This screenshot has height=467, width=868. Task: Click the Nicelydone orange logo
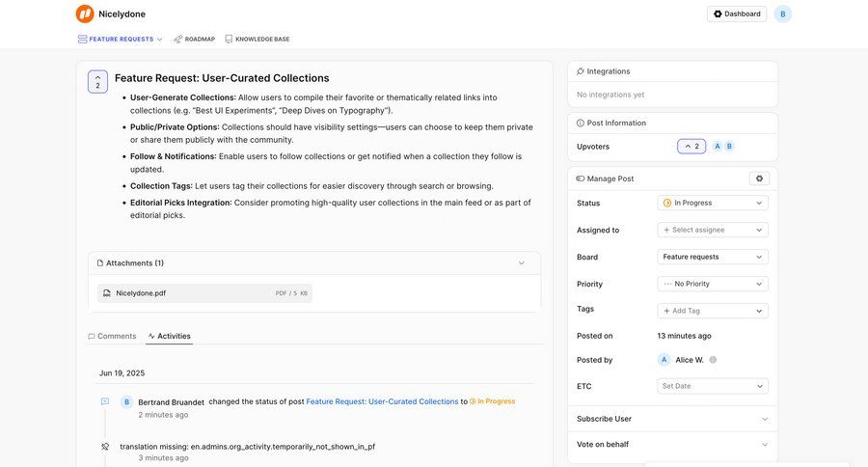click(85, 14)
